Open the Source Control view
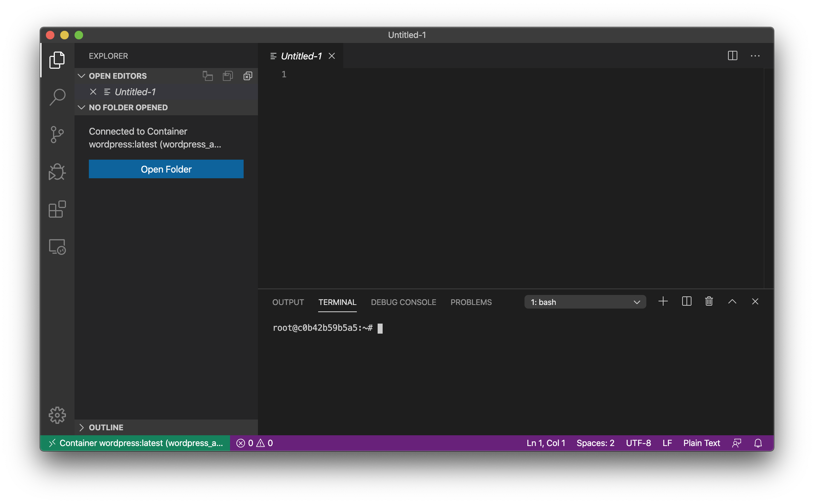This screenshot has width=814, height=504. 57,135
